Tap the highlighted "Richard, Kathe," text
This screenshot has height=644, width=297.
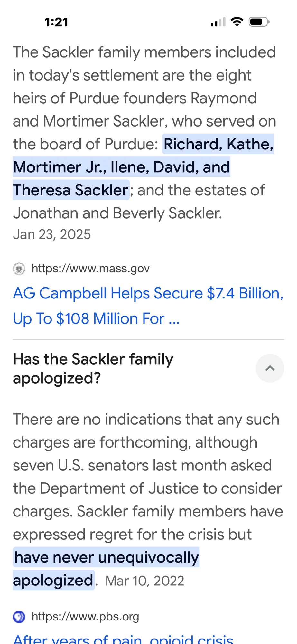(218, 144)
